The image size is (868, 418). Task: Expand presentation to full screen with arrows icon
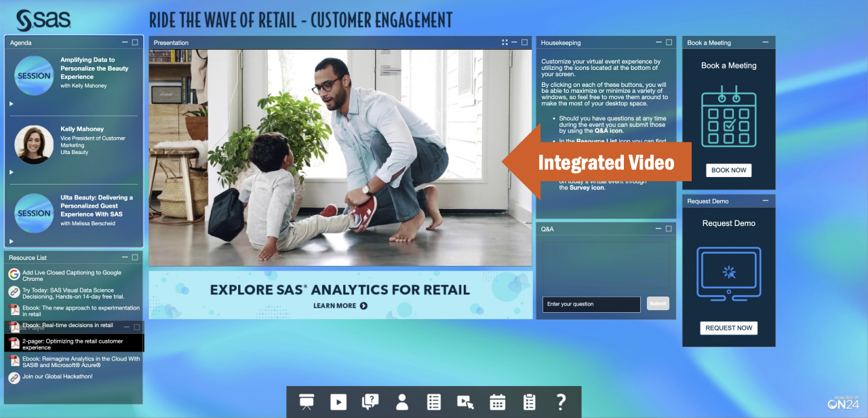click(505, 42)
